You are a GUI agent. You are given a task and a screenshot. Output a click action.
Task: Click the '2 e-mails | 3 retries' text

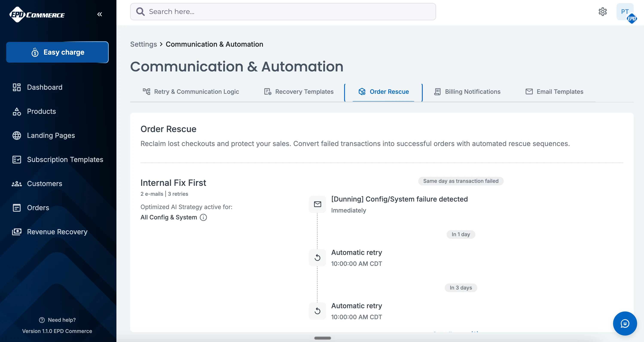pos(164,194)
